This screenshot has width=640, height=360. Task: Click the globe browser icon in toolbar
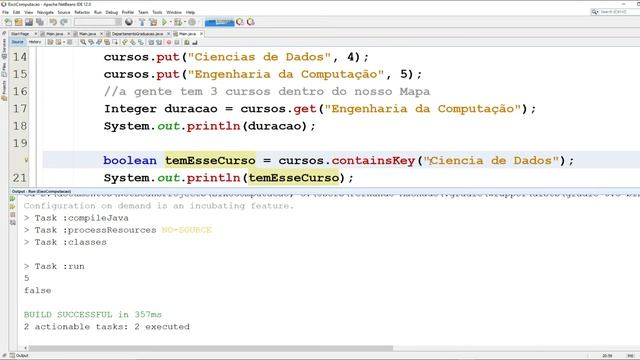click(129, 22)
